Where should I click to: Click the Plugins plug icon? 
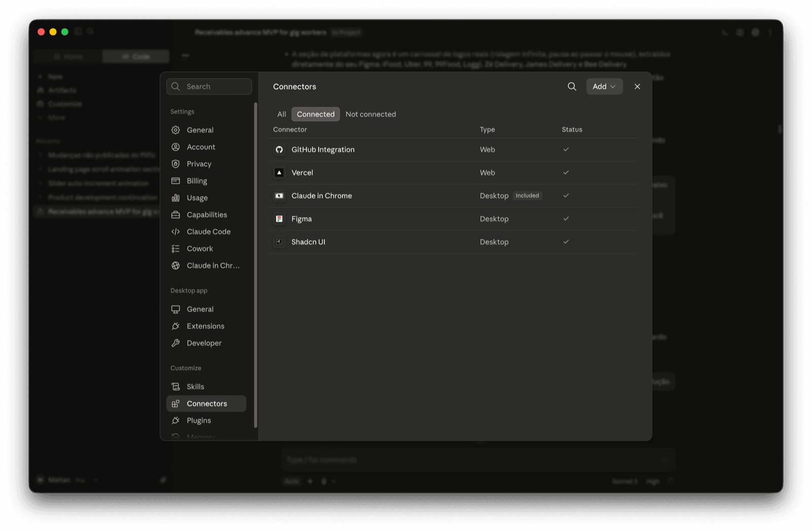pos(176,420)
